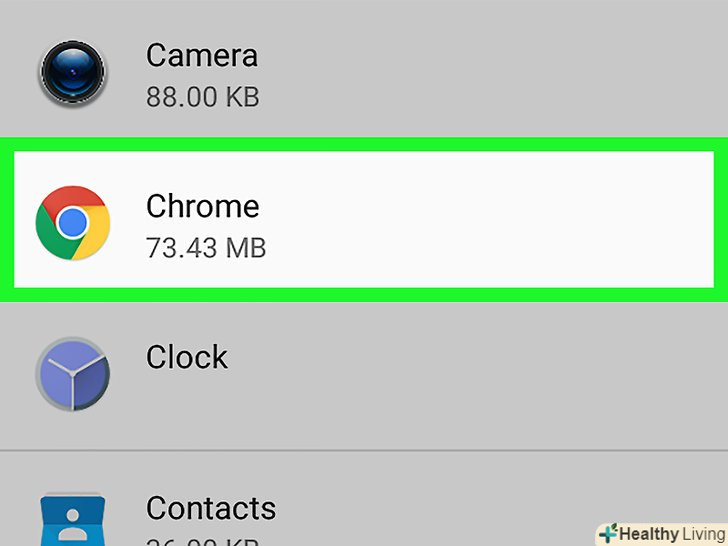Image resolution: width=728 pixels, height=546 pixels.
Task: Tap empty space right of Chrome entry
Action: point(500,222)
